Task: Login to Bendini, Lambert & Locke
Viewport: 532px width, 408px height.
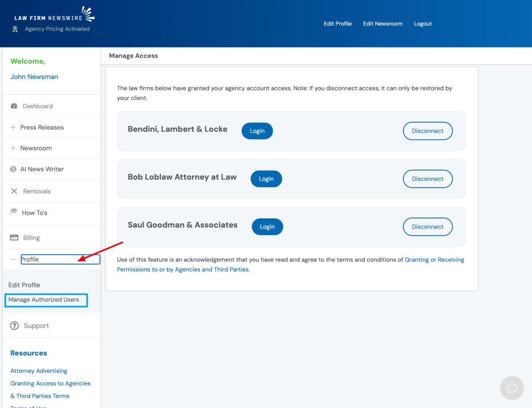Action: [257, 131]
